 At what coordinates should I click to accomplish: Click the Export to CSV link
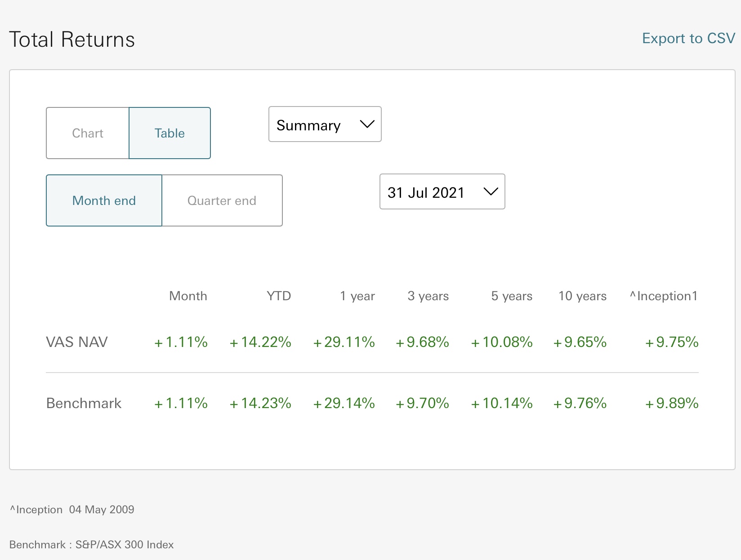[688, 39]
